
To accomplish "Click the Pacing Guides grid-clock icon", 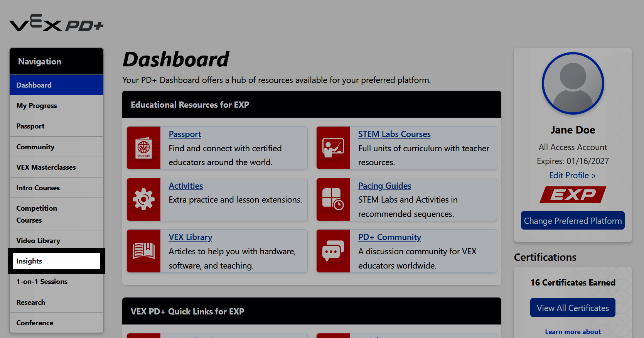I will (x=333, y=199).
